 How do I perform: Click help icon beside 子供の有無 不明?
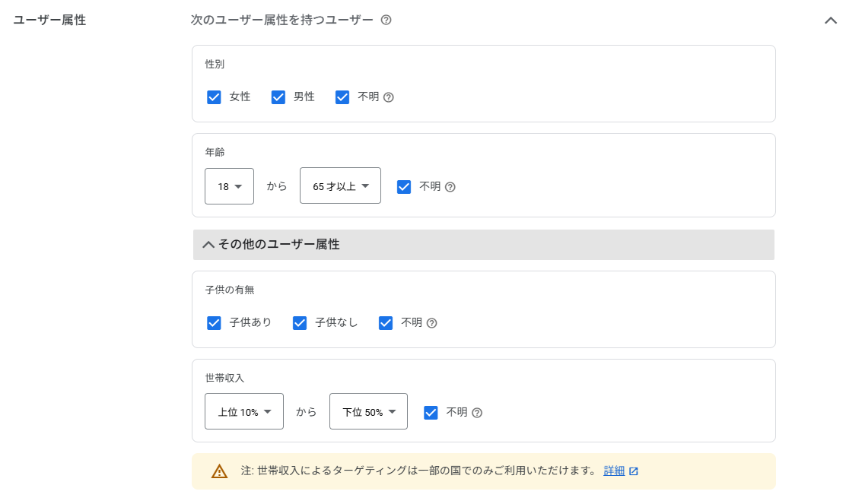click(x=431, y=323)
